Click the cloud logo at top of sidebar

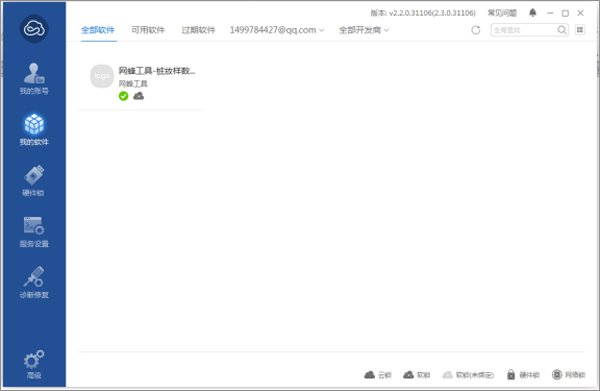(34, 29)
